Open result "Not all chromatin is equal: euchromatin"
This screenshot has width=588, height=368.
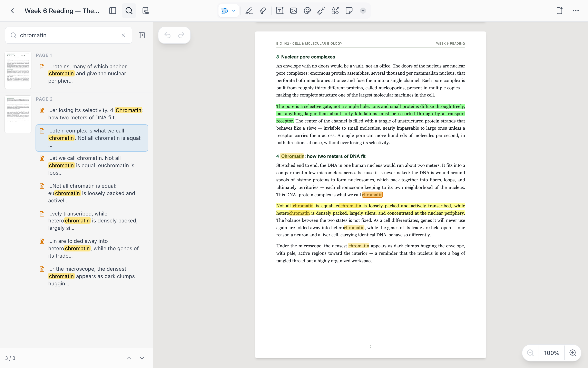point(92,166)
